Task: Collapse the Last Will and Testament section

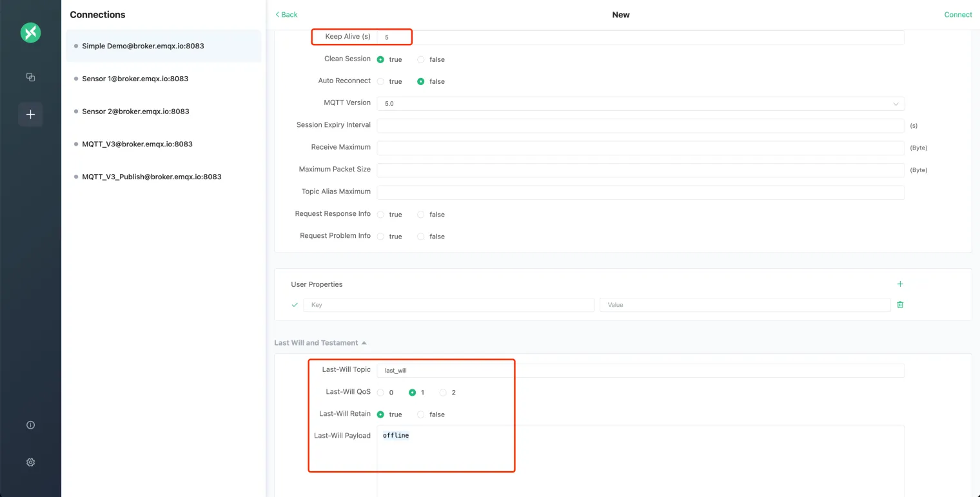Action: 320,343
